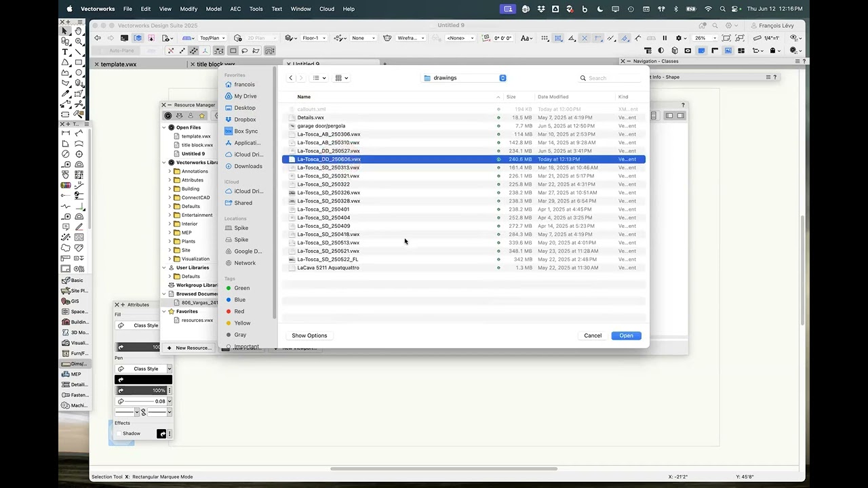This screenshot has height=488, width=868.
Task: Select the Selection arrow tool in Basic palette
Action: (x=65, y=30)
